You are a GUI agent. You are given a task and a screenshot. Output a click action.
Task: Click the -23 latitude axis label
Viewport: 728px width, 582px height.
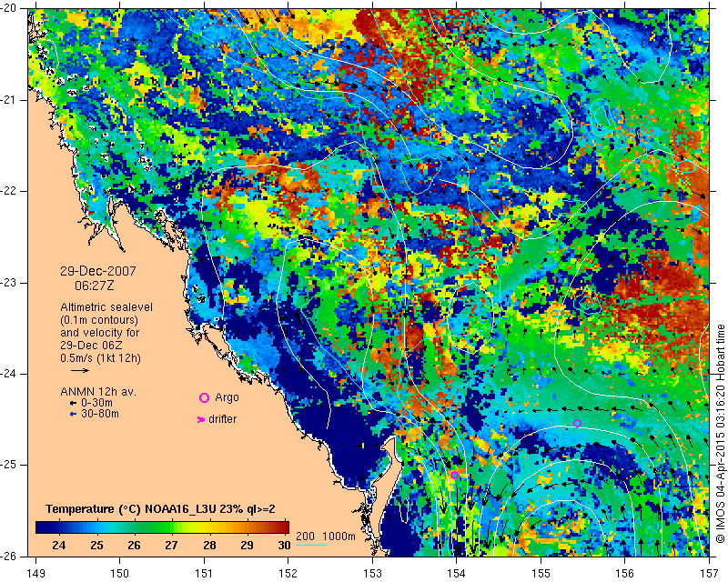click(x=8, y=283)
